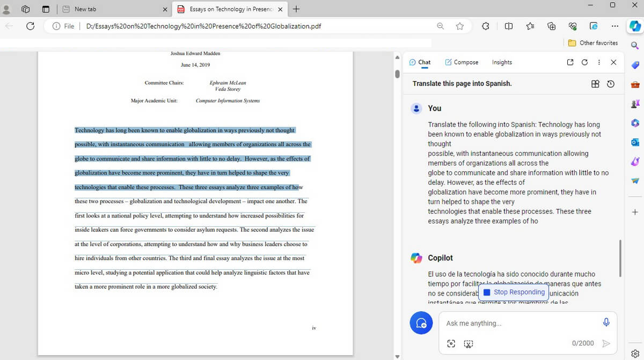644x360 pixels.
Task: Open the profile avatar menu
Action: tap(6, 9)
